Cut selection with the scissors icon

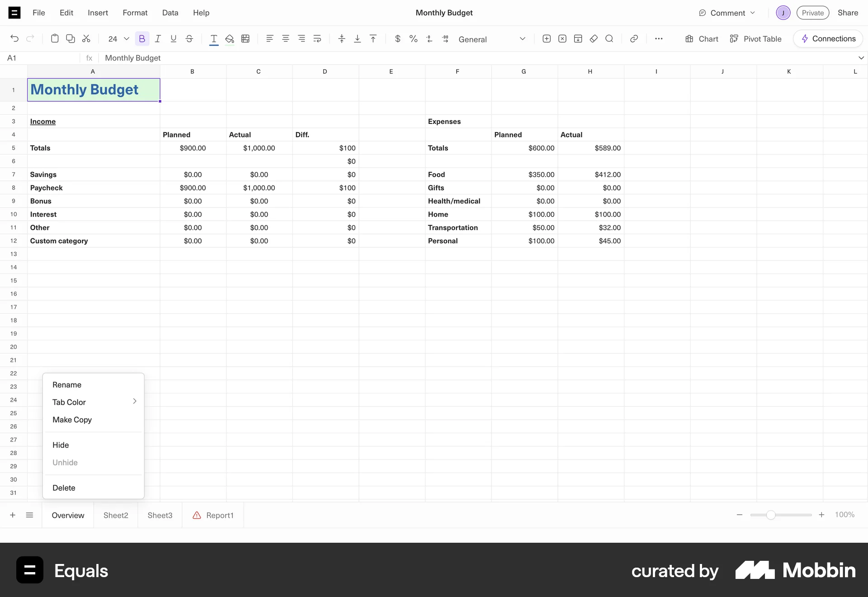tap(86, 39)
